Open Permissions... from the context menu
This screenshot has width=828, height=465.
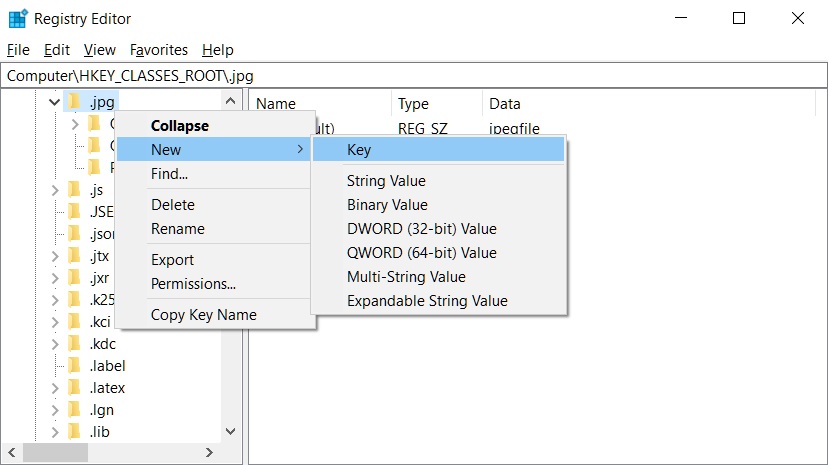coord(215,283)
